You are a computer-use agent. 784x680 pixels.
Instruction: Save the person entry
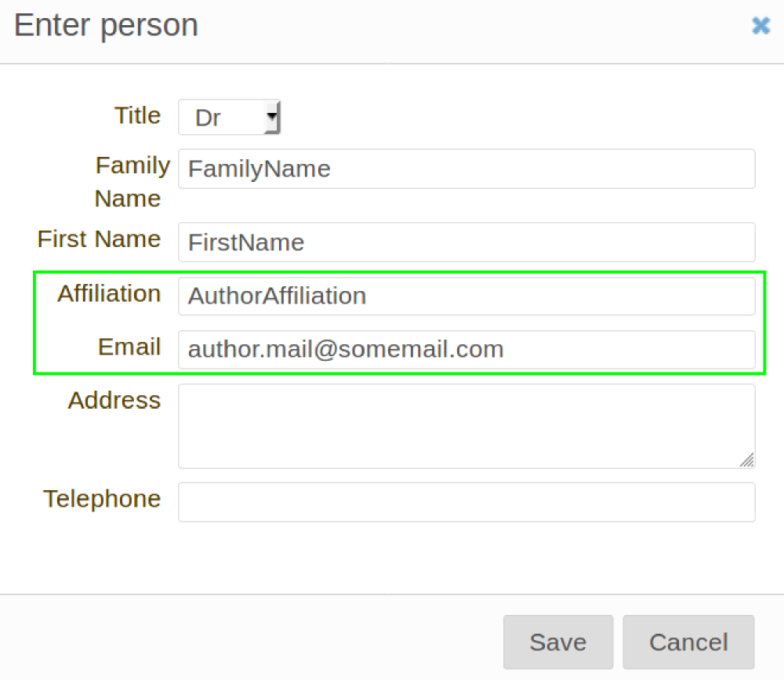point(557,642)
